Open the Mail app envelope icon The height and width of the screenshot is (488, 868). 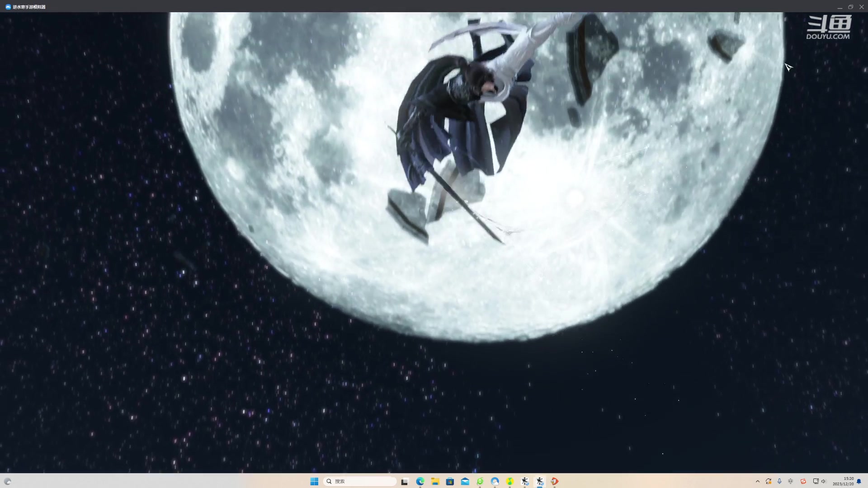pos(465,481)
